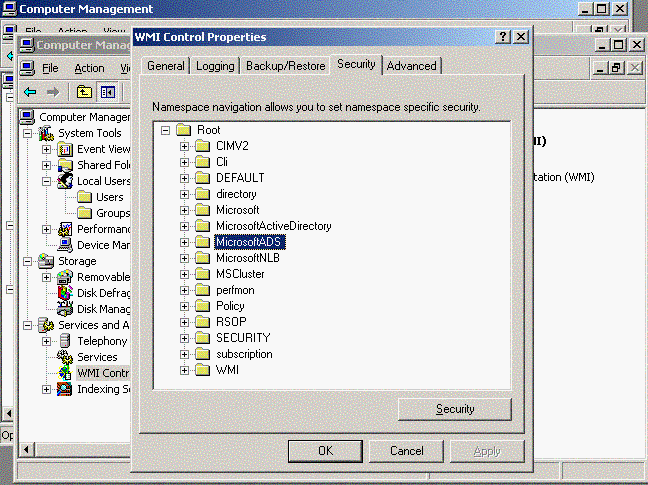Expand the MSCluster namespace
Image resolution: width=648 pixels, height=485 pixels.
[184, 274]
